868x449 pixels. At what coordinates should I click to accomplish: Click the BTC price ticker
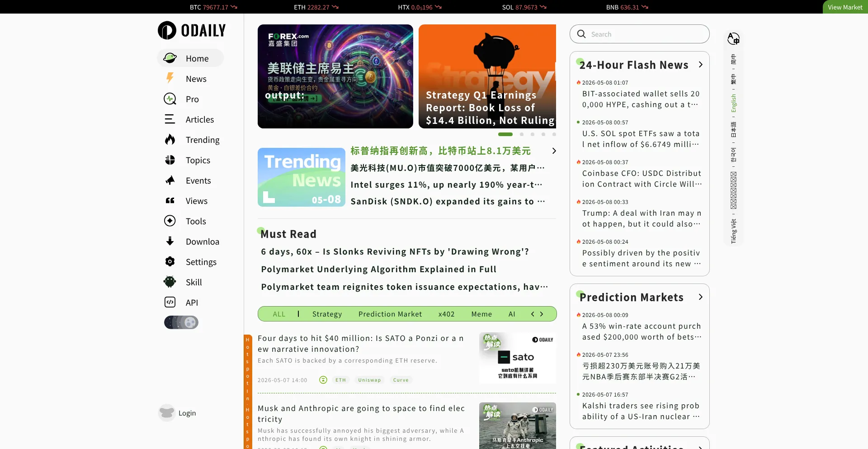[x=213, y=7]
